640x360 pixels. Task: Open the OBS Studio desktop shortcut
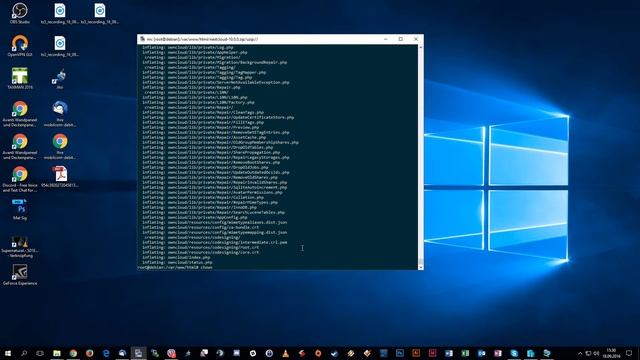(20, 13)
